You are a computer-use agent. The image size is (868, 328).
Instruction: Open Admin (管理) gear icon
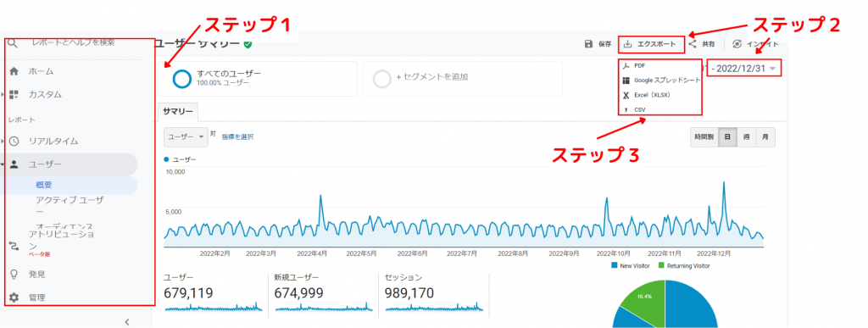14,297
